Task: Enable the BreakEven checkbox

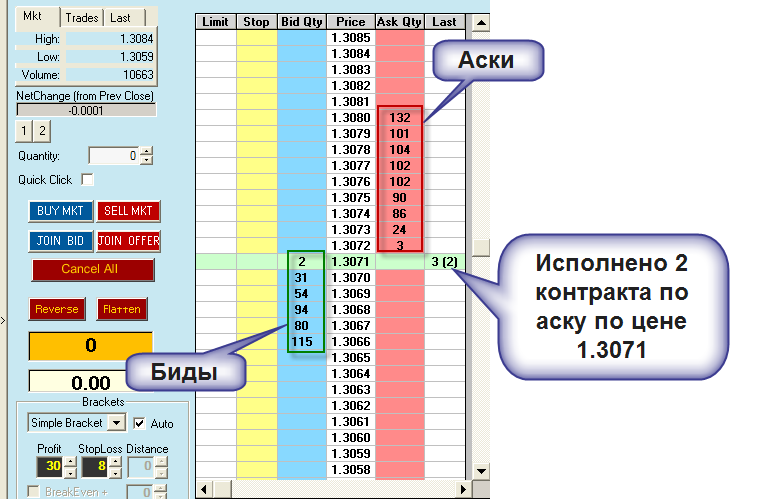Action: click(x=33, y=491)
